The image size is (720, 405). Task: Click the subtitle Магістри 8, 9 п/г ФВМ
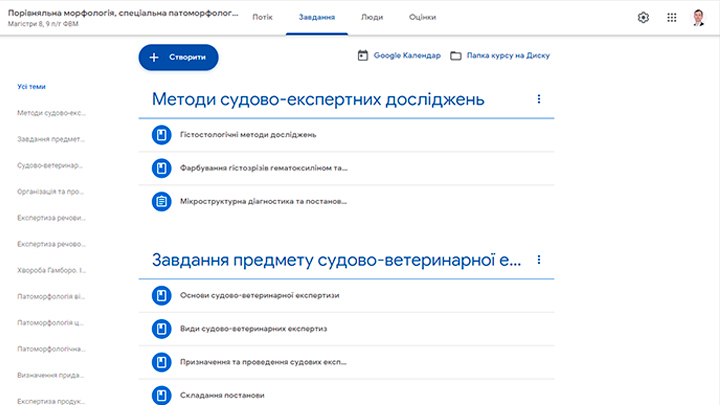coord(43,24)
